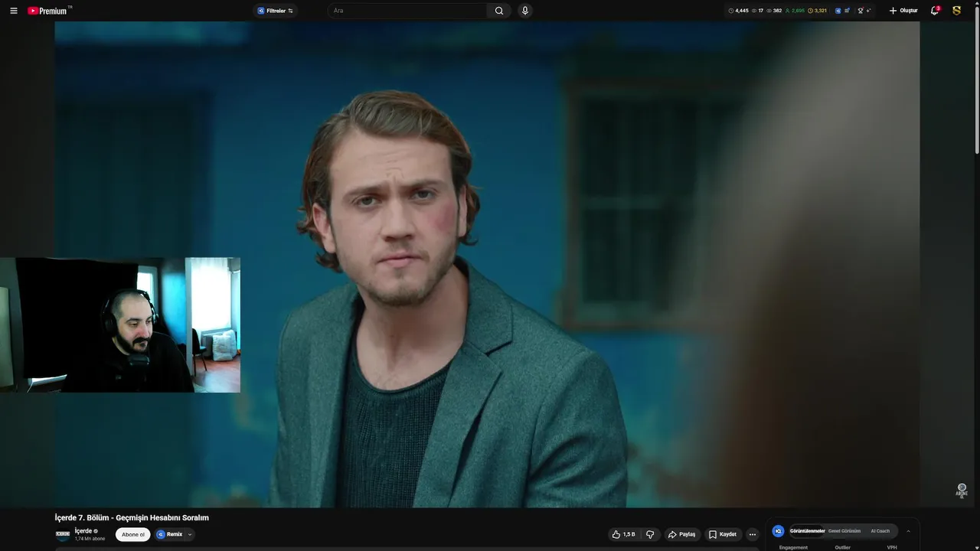Share the video via Paylaş

(682, 534)
